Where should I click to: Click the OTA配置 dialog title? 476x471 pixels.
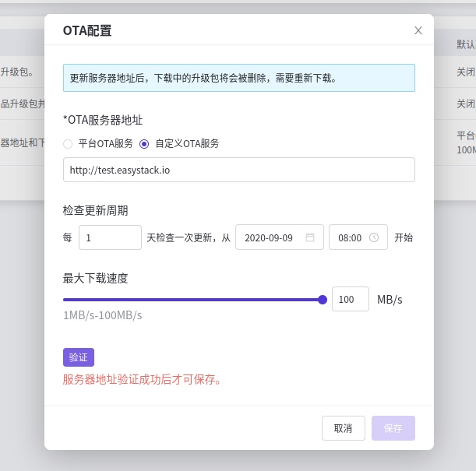tap(87, 30)
